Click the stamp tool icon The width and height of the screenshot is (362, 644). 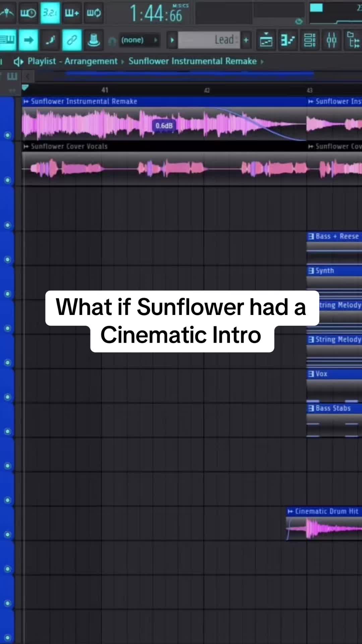click(x=94, y=40)
